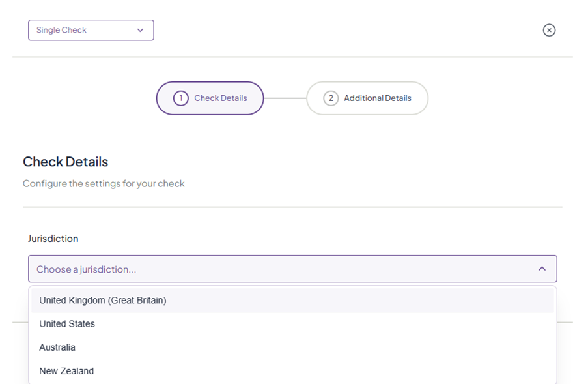The height and width of the screenshot is (384, 588).
Task: Click the divider above the Jurisdiction label
Action: click(292, 207)
